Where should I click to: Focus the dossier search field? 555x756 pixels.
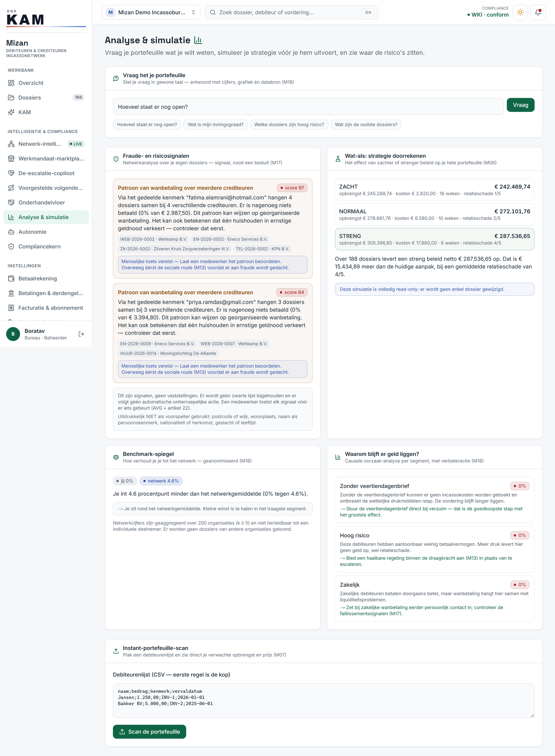[x=291, y=12]
